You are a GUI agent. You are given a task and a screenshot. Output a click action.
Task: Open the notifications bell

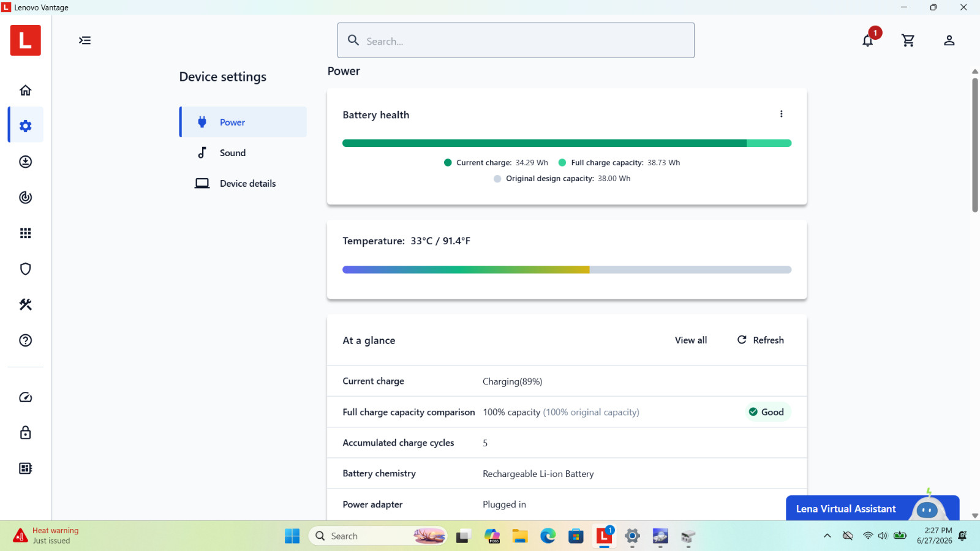(x=868, y=40)
